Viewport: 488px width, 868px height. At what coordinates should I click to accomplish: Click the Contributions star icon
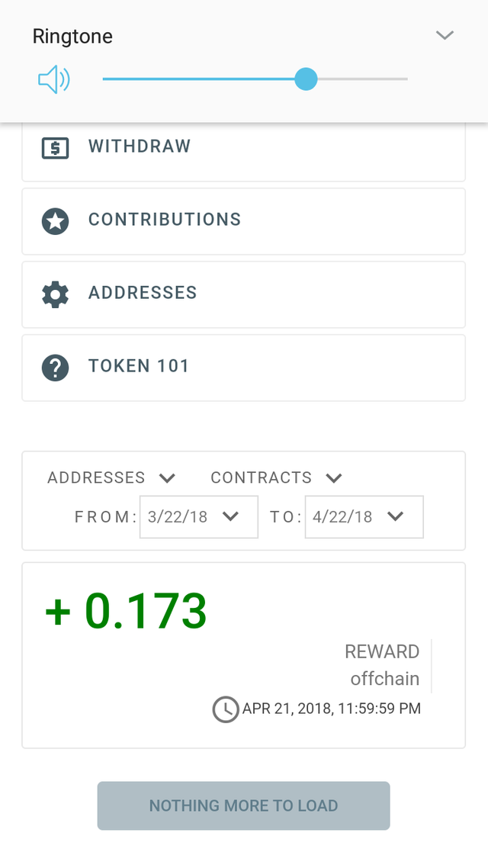(x=55, y=221)
